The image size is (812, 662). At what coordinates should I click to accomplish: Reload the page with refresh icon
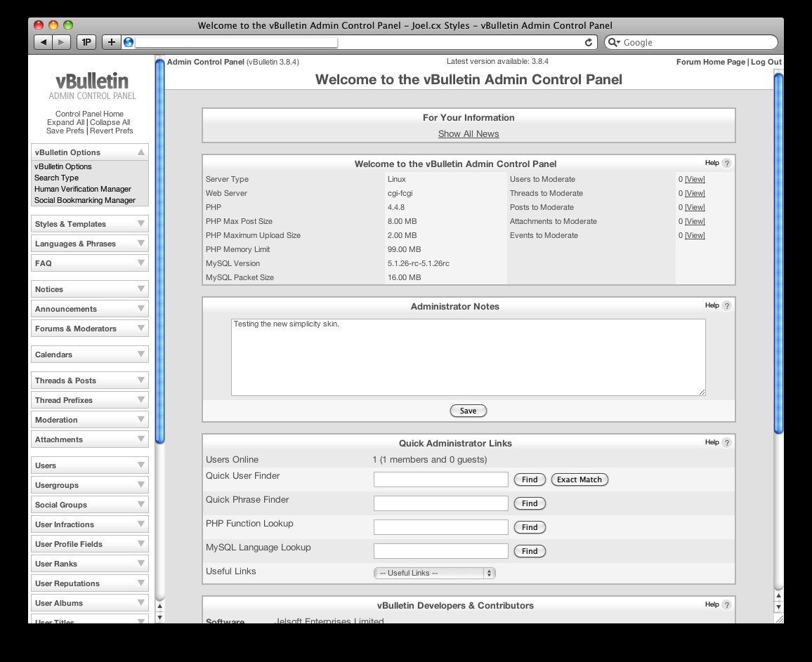tap(589, 42)
